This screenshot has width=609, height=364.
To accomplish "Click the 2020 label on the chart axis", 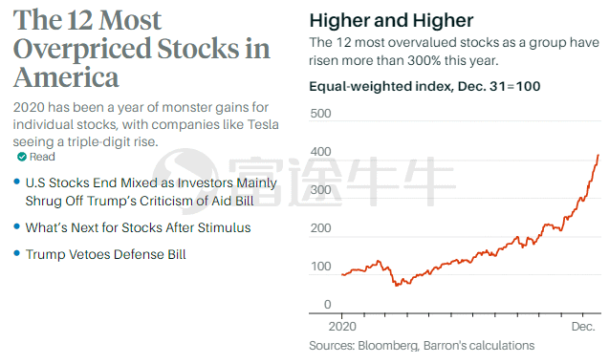I will point(342,327).
